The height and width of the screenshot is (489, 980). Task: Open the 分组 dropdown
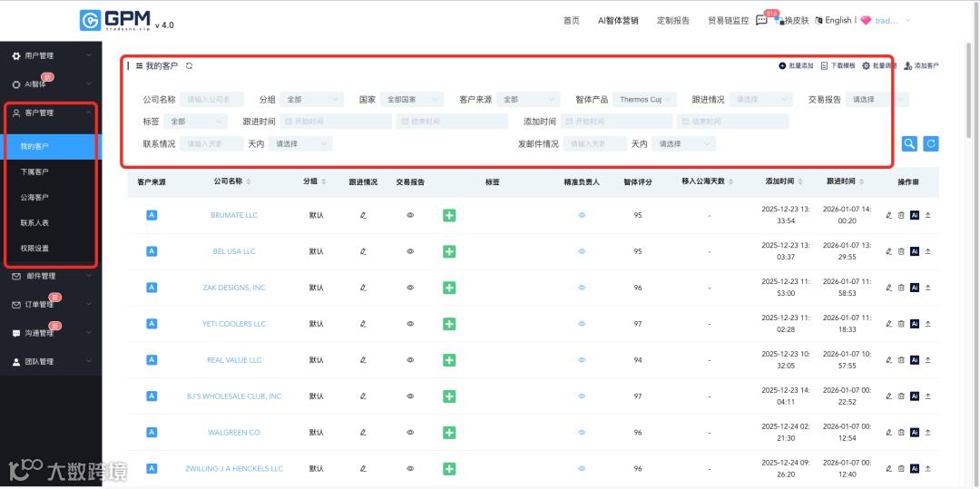312,99
